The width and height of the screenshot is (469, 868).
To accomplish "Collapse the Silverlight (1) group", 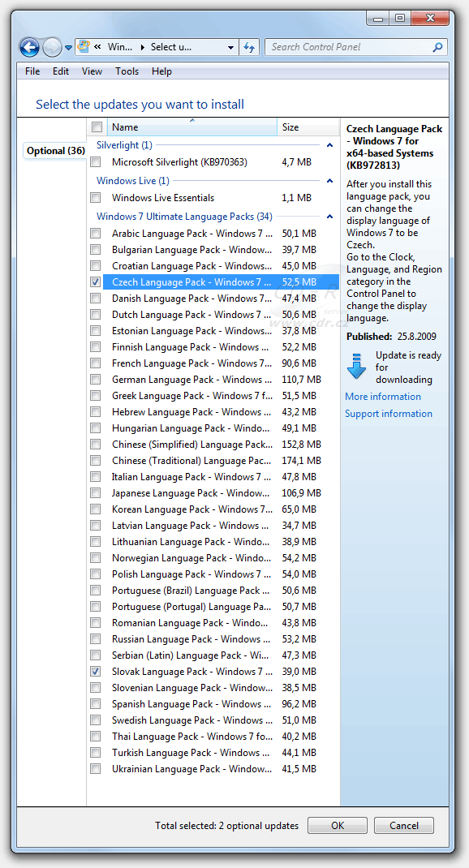I will [330, 145].
